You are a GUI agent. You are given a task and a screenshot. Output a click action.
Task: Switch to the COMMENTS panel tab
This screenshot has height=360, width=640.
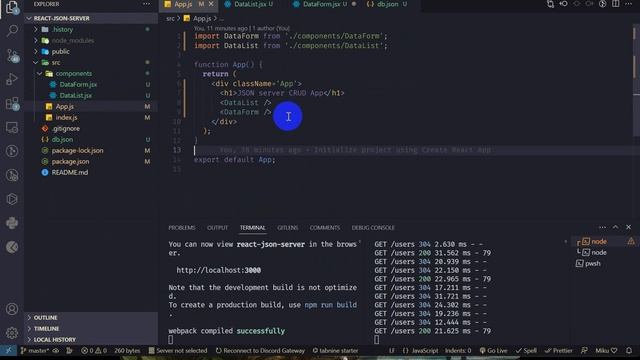(x=324, y=227)
